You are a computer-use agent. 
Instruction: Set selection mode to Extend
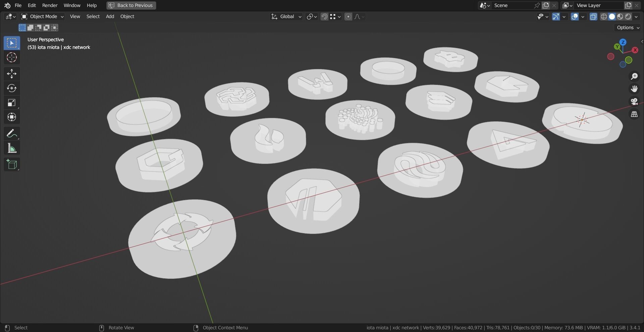[x=30, y=27]
